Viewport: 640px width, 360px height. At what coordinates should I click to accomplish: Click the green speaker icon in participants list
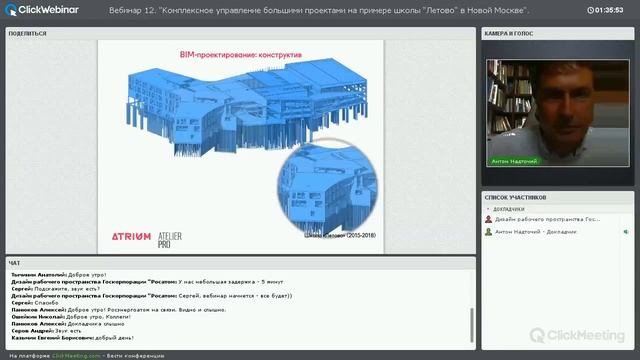(x=626, y=232)
